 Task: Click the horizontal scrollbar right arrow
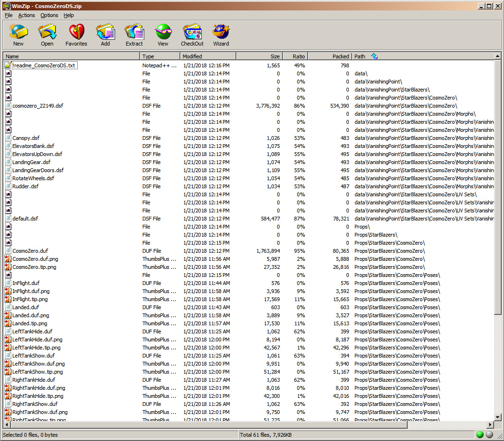pyautogui.click(x=491, y=424)
